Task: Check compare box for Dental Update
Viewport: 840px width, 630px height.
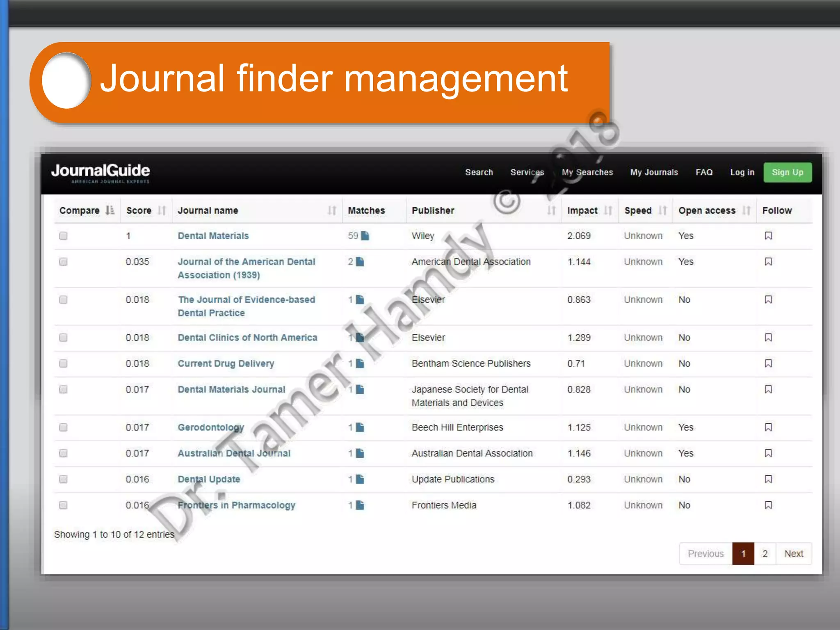Action: [63, 479]
